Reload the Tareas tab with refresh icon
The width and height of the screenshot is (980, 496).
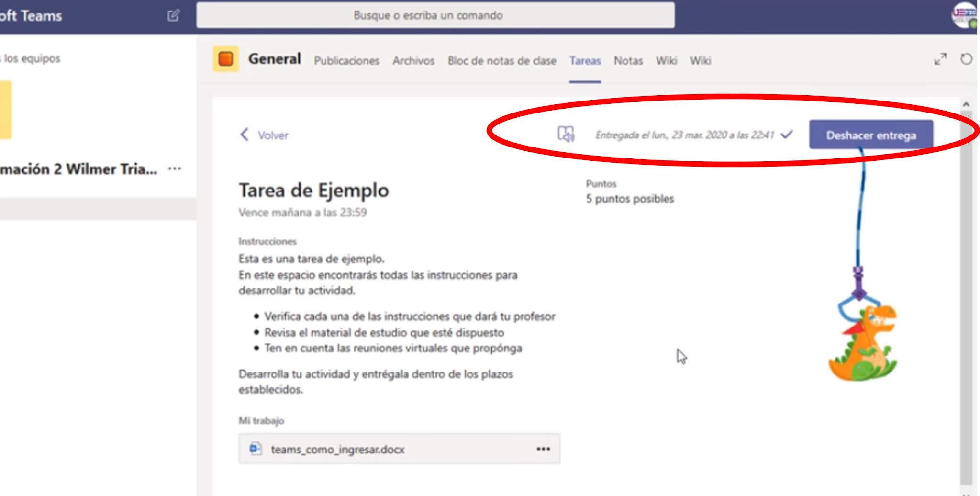(966, 59)
